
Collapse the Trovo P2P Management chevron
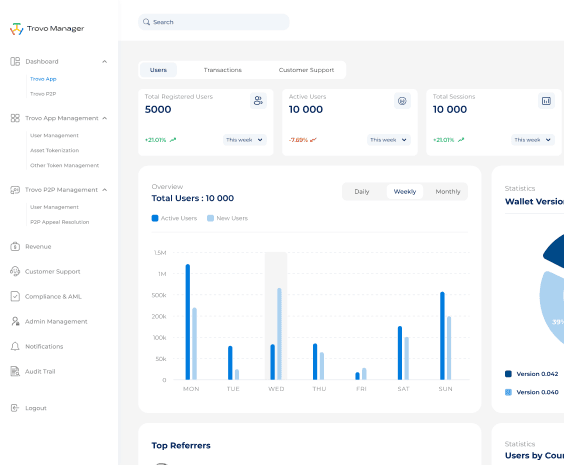click(x=105, y=190)
